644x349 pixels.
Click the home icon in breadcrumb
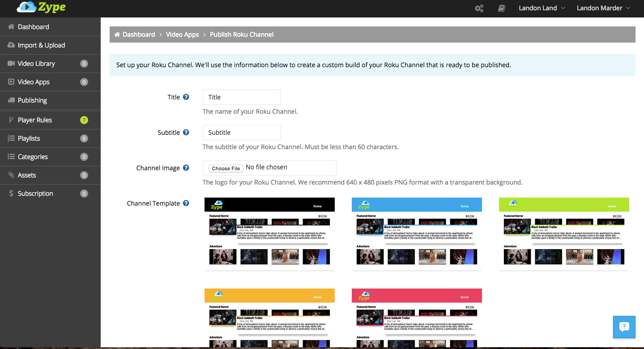117,34
